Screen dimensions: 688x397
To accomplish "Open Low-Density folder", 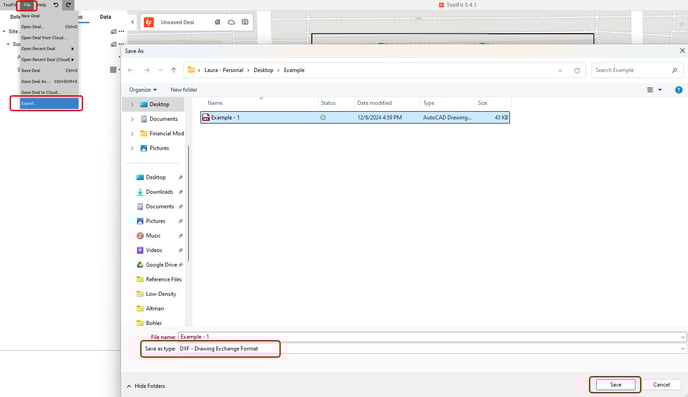I will [x=161, y=294].
